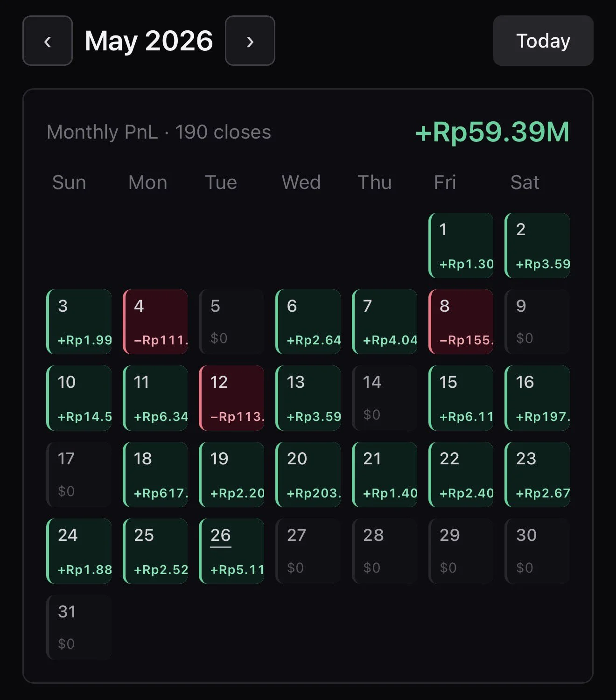Select May 12 negative PnL day
The width and height of the screenshot is (616, 700).
coord(232,398)
